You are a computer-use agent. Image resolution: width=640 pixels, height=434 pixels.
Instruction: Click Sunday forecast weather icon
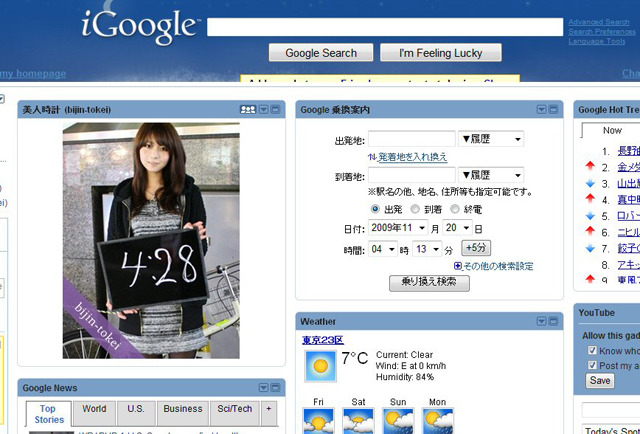pos(398,421)
